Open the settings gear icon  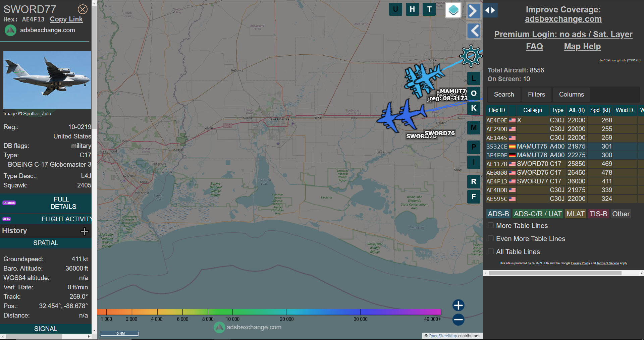pos(471,56)
